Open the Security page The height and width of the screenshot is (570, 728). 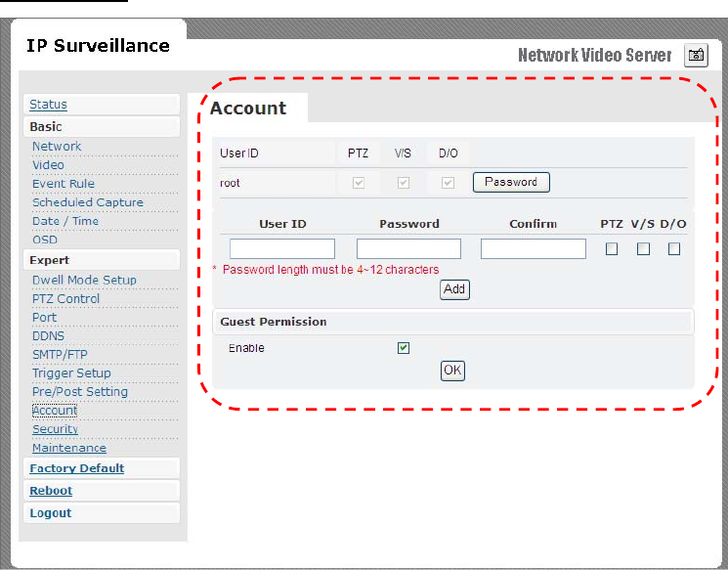tap(55, 429)
